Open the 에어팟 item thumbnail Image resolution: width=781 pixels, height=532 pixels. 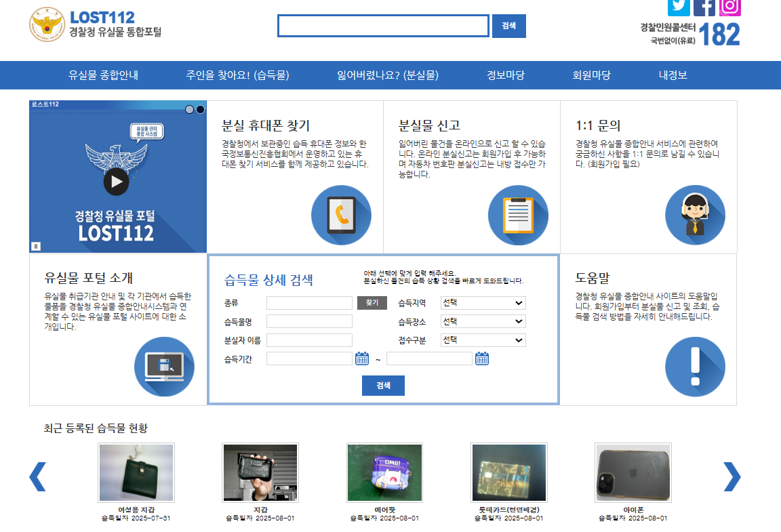[x=384, y=473]
